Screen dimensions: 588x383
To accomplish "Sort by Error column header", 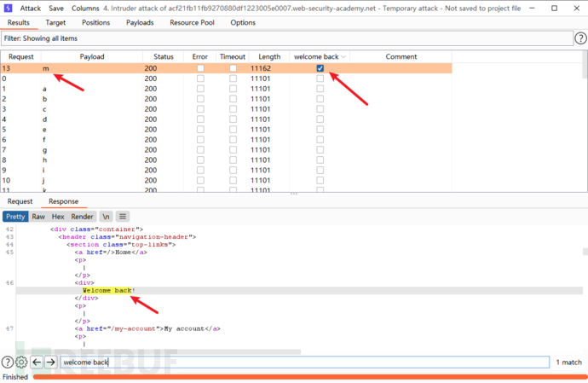I will (x=200, y=56).
